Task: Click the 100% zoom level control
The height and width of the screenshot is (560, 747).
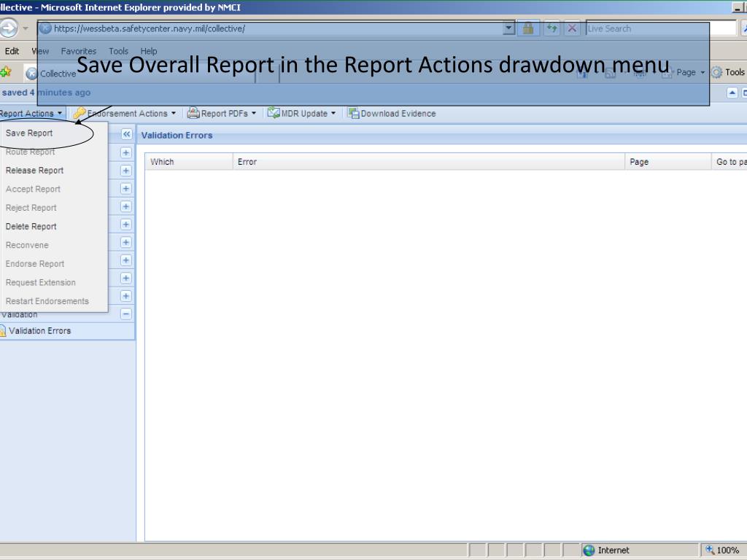Action: tap(722, 551)
